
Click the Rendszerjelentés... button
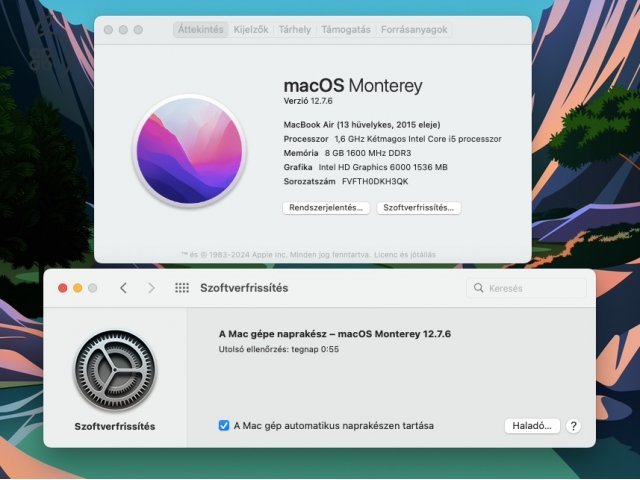(326, 208)
